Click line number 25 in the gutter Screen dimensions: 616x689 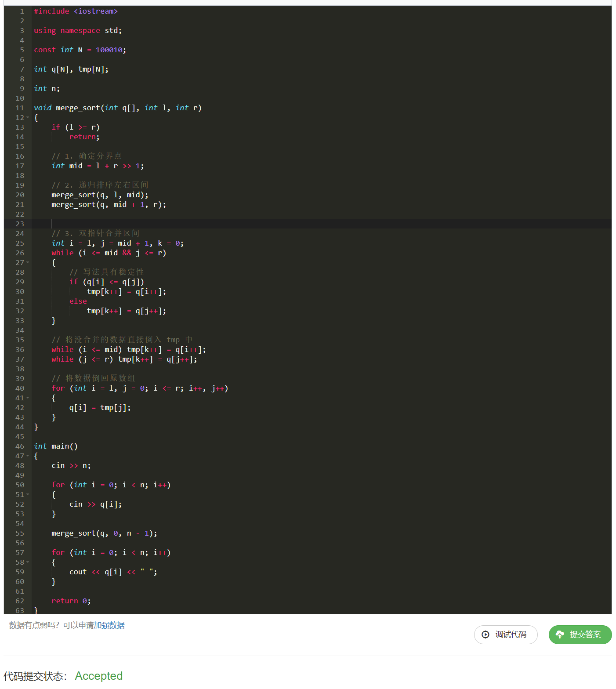20,243
